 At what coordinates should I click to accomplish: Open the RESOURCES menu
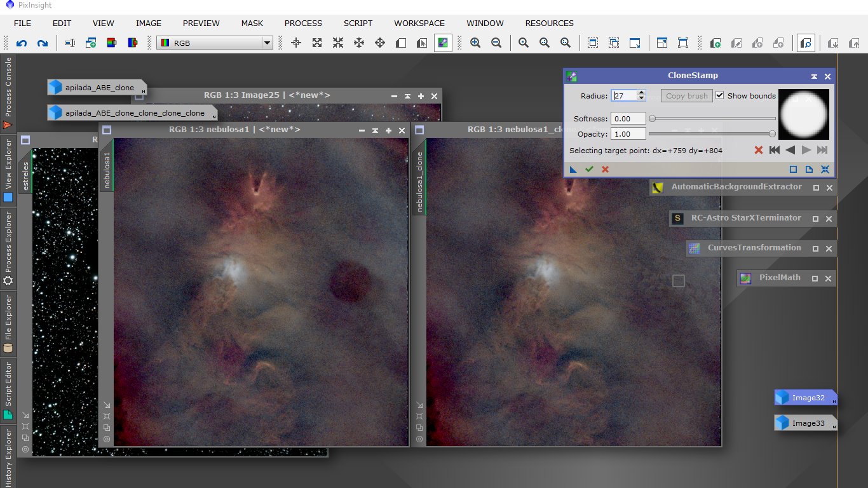pyautogui.click(x=550, y=23)
